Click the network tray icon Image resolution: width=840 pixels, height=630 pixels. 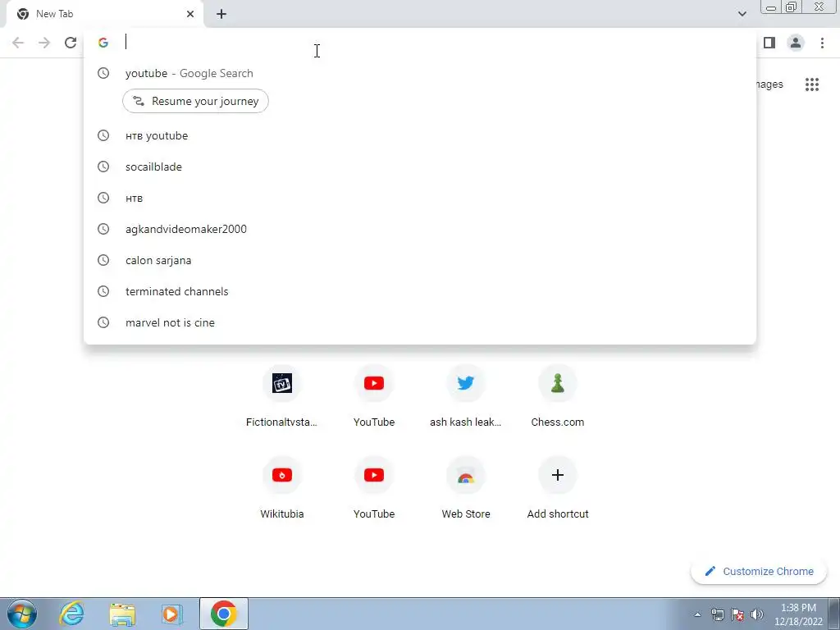pos(717,614)
